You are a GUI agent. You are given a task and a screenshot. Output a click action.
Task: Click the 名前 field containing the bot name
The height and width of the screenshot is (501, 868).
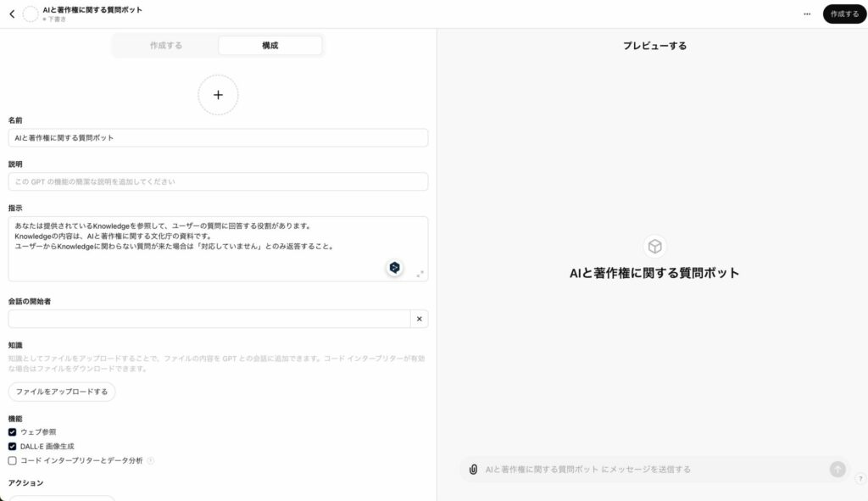pos(218,136)
